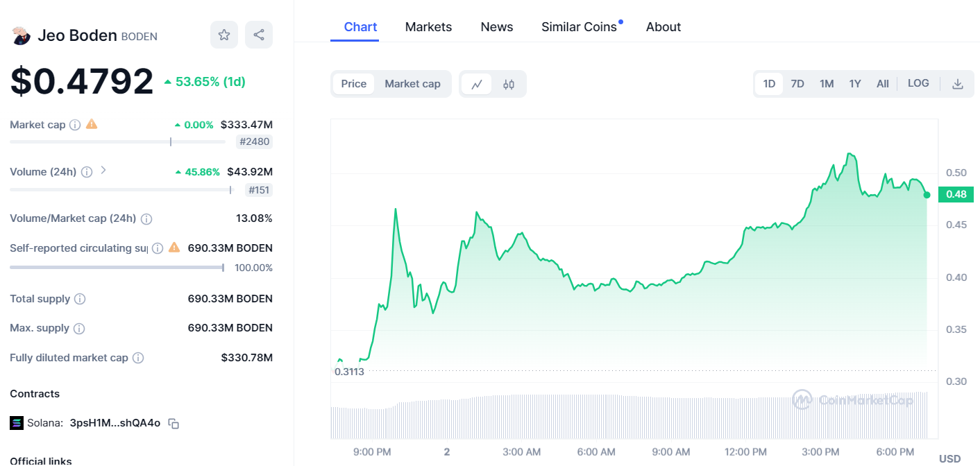The image size is (980, 466).
Task: Add Jeo Boden to watchlist star
Action: point(223,35)
